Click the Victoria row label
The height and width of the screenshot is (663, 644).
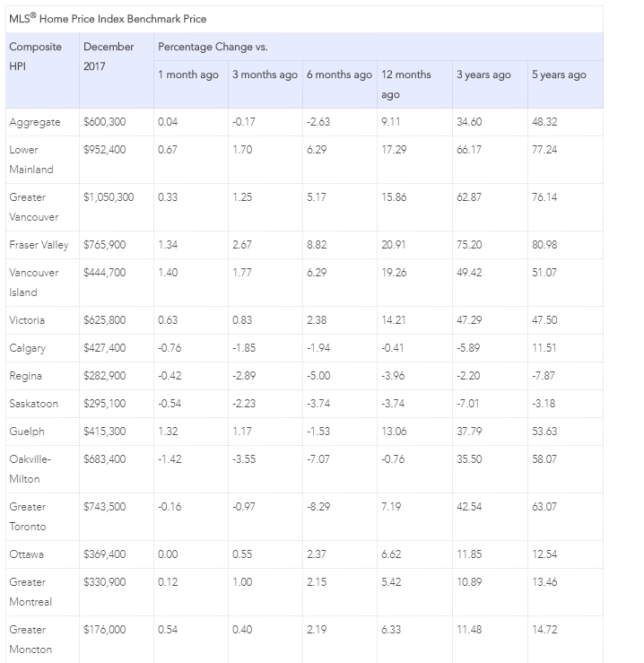(x=27, y=320)
